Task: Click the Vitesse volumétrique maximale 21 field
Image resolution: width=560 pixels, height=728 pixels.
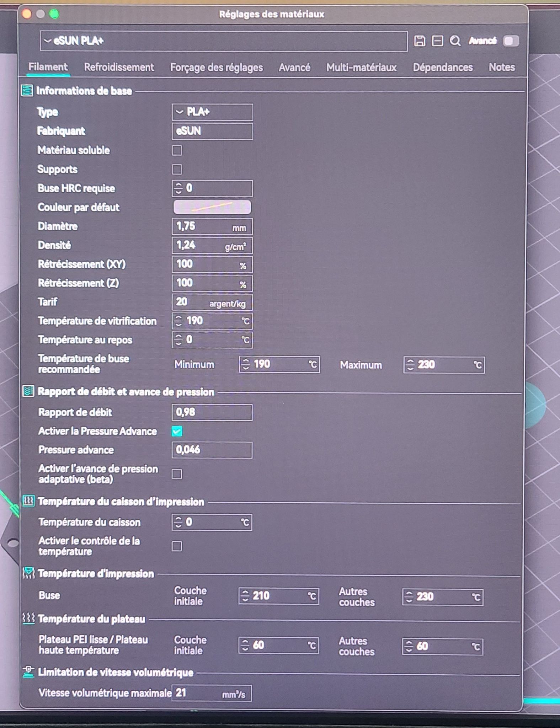Action: coord(212,693)
